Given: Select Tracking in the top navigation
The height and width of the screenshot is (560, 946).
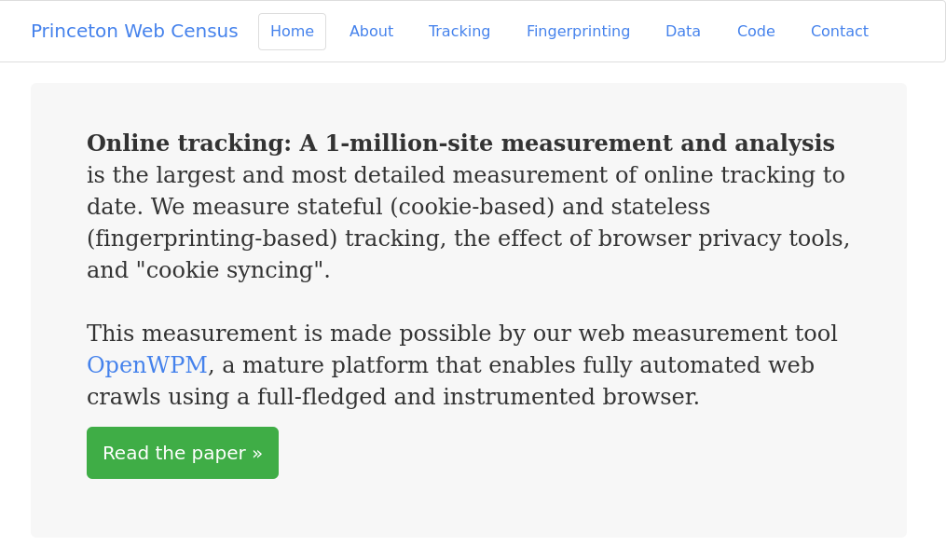Looking at the screenshot, I should click(x=459, y=31).
